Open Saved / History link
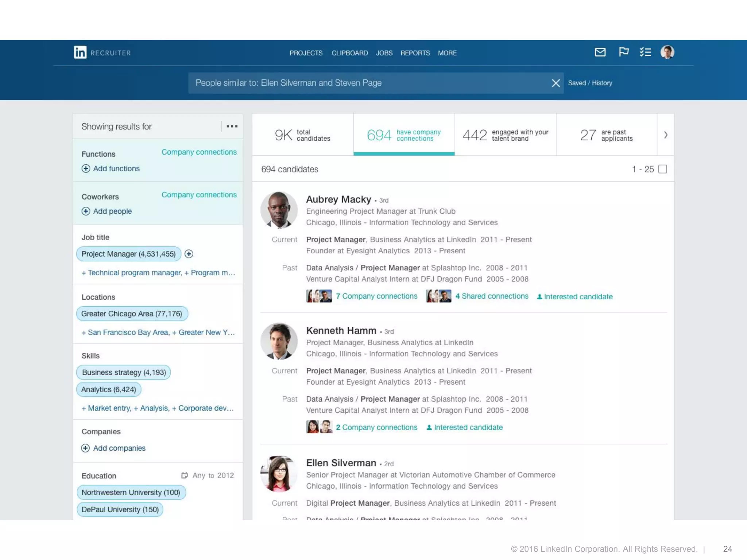Screen dimensions: 747x560 click(590, 83)
